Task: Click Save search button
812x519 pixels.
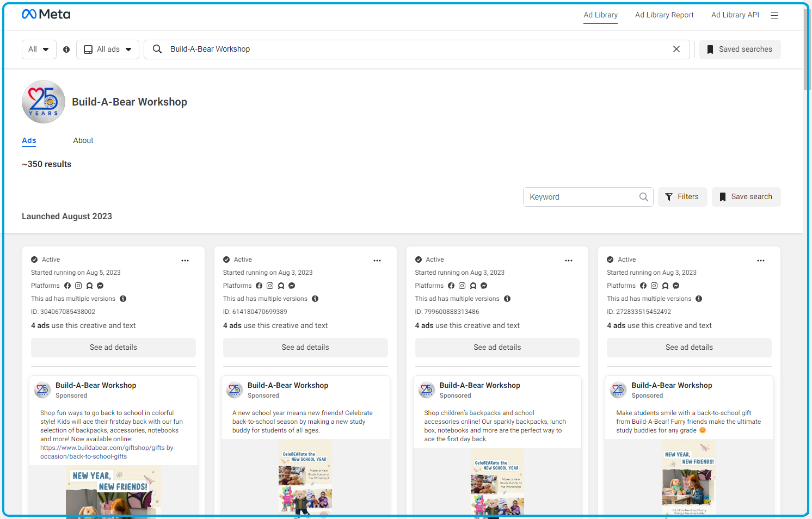Action: pyautogui.click(x=746, y=197)
